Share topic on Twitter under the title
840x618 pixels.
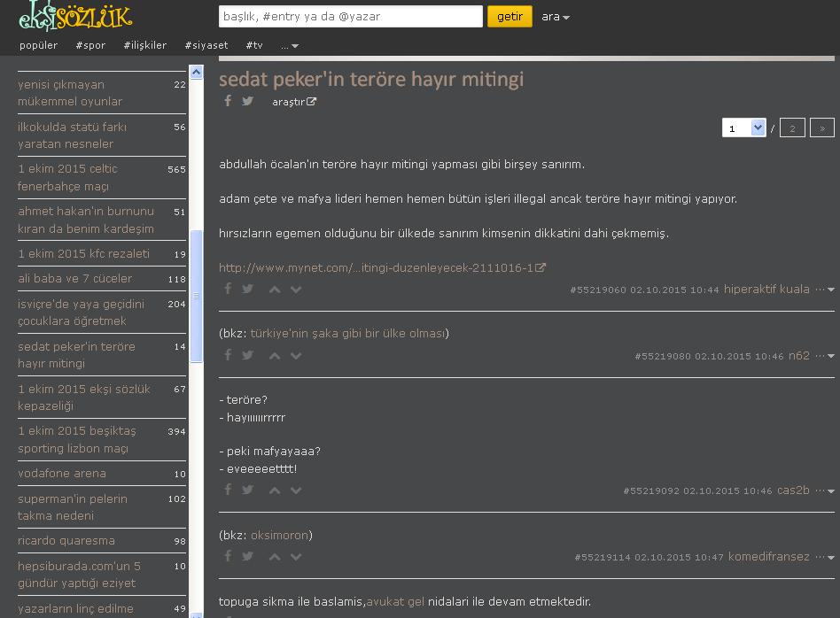(x=248, y=101)
